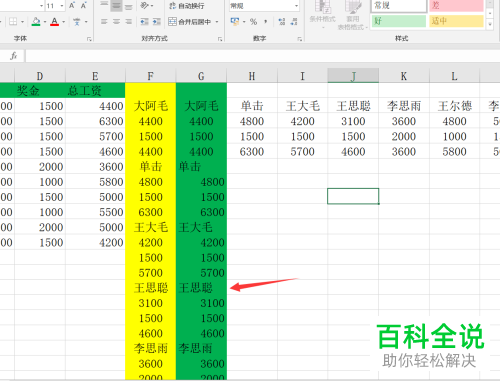Decrease font size with the smaller A icon
This screenshot has width=500, height=381.
[x=83, y=5]
